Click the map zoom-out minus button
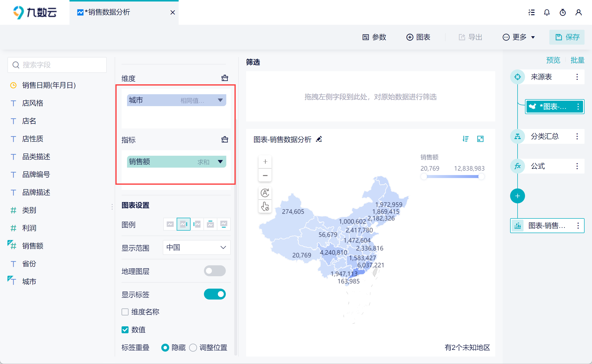592x364 pixels. (x=265, y=176)
